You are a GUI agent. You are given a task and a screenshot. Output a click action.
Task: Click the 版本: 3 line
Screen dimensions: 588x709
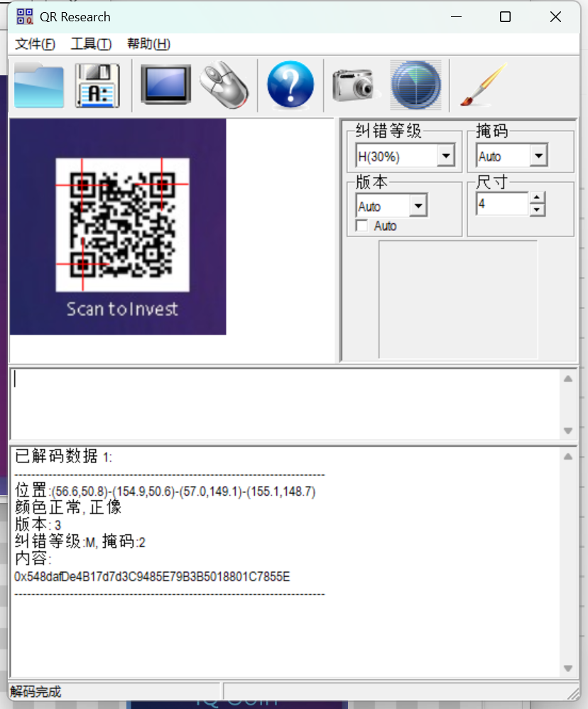38,524
